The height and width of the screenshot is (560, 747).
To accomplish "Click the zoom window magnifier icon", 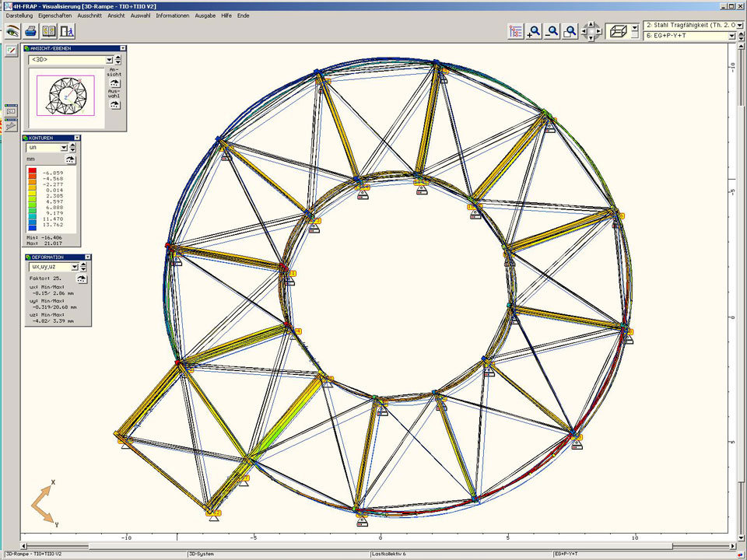I will [570, 31].
